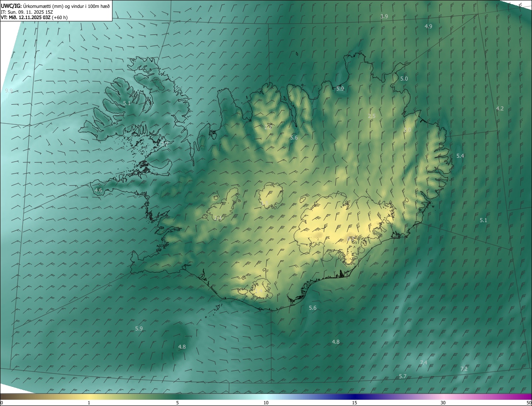Viewport: 532px width, 406px height.
Task: Select the 5.9 label over the southwestern sea
Action: (x=139, y=328)
